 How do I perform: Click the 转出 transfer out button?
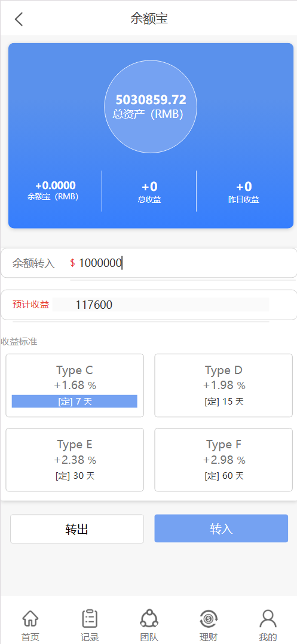click(77, 529)
